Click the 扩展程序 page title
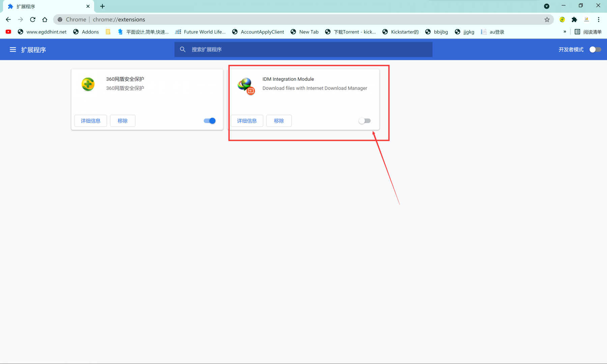Screen dimensions: 607x364 [x=33, y=50]
